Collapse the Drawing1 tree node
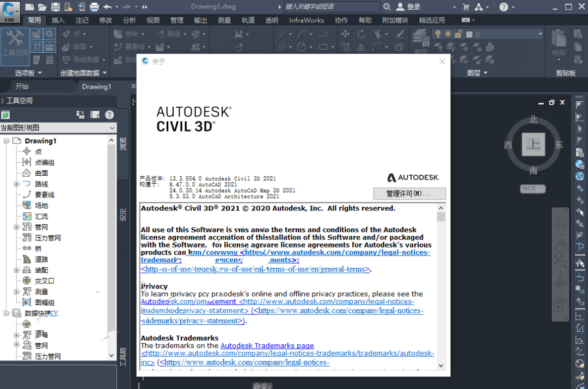588x389 pixels. [7, 141]
